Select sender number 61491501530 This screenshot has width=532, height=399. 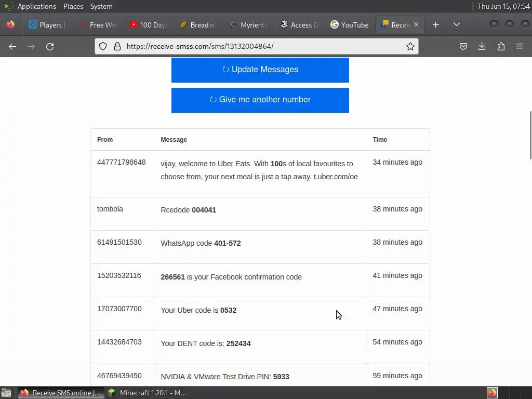(x=119, y=242)
